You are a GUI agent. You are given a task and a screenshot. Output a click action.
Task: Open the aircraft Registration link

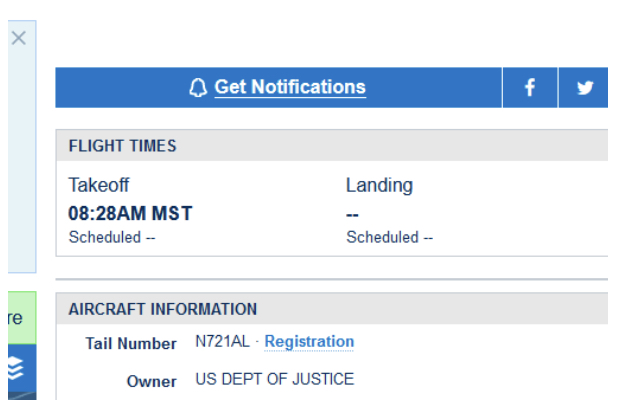tap(309, 342)
